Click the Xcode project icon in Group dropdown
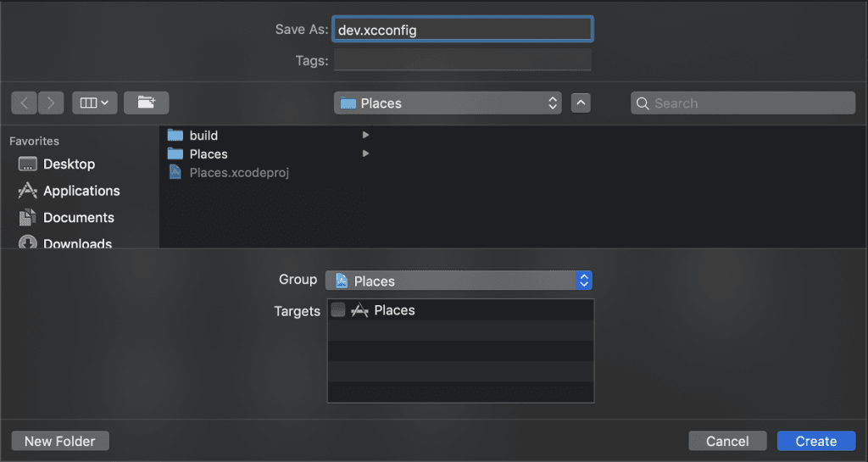The width and height of the screenshot is (868, 462). click(x=342, y=281)
